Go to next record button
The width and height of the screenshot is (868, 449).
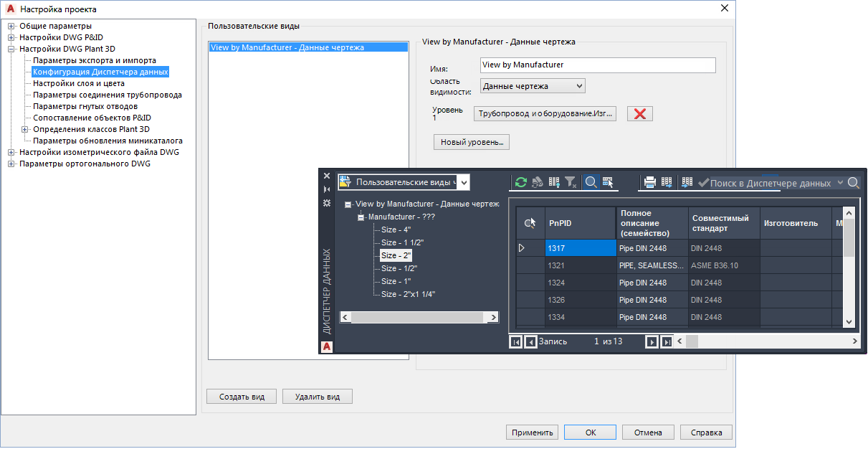(x=652, y=342)
